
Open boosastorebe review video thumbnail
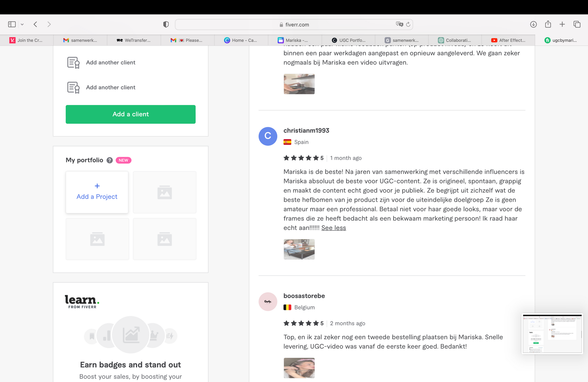click(x=299, y=368)
